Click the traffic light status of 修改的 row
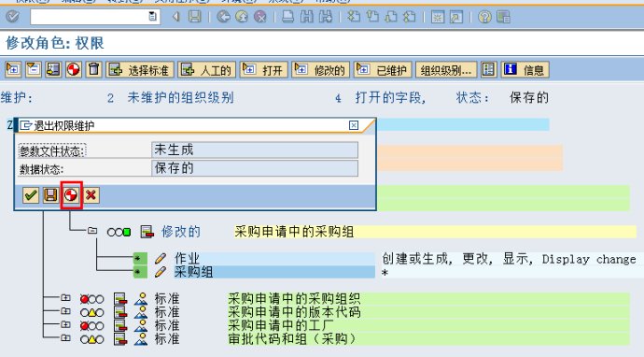Image resolution: width=644 pixels, height=357 pixels. (x=119, y=233)
